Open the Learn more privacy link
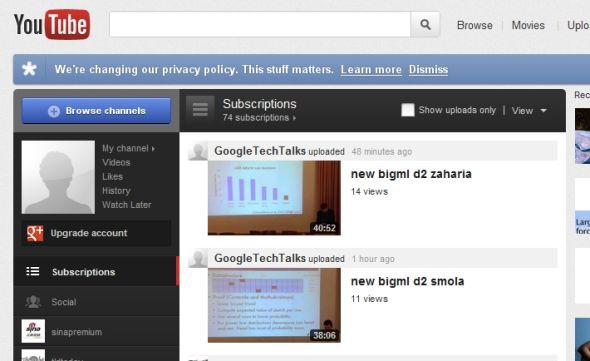Viewport: 590px width, 361px height. coord(371,69)
